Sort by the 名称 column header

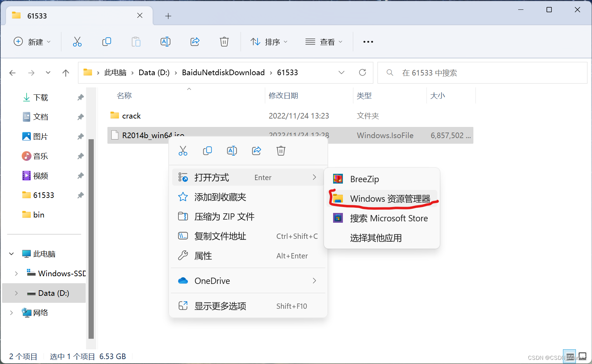(x=124, y=95)
